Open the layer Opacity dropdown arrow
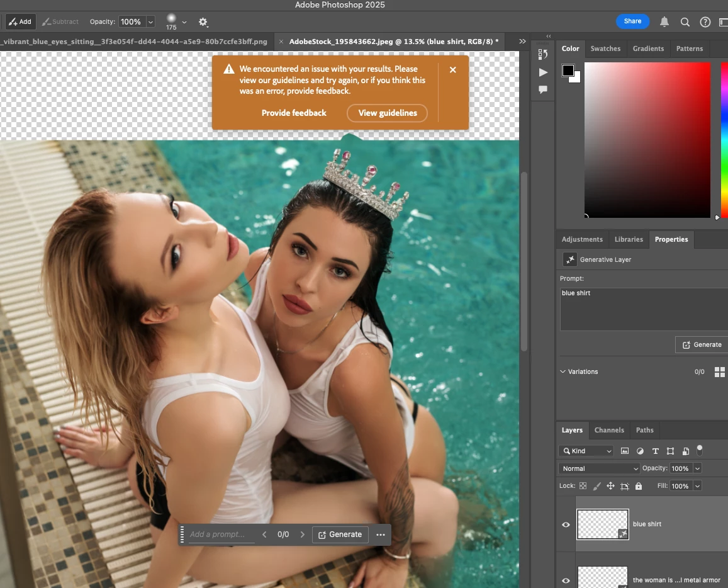This screenshot has height=588, width=728. point(697,468)
